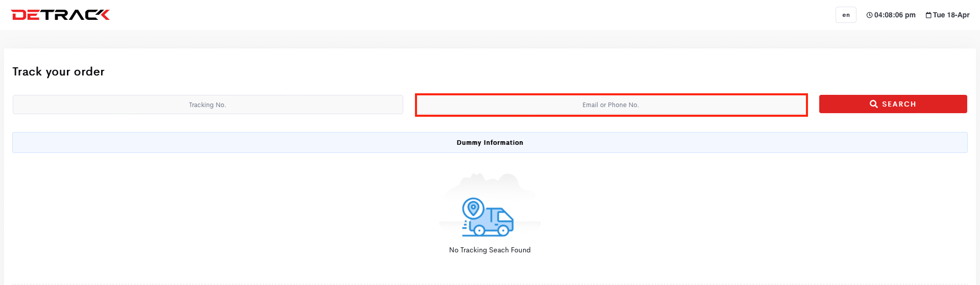The height and width of the screenshot is (285, 980).
Task: Open the 'en' language selector
Action: click(846, 15)
